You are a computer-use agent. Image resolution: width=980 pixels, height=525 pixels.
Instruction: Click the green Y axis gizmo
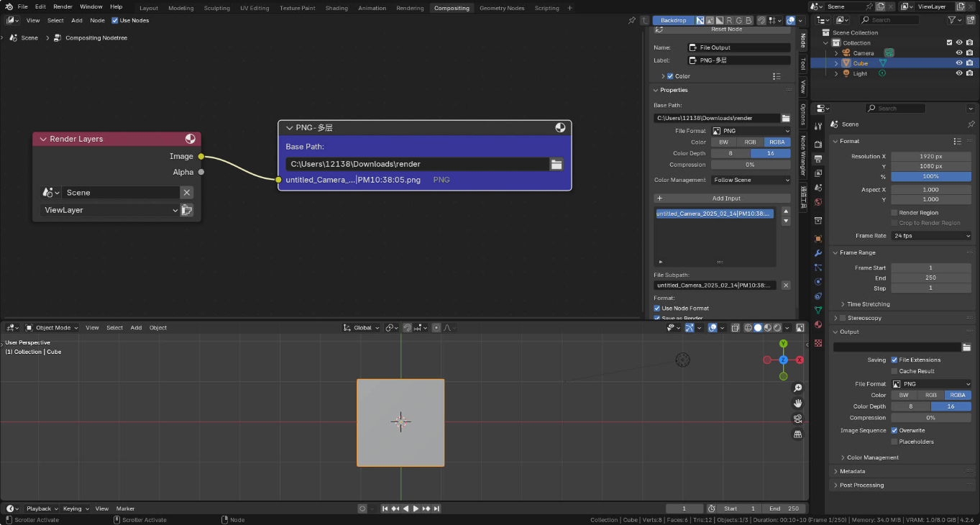point(783,344)
